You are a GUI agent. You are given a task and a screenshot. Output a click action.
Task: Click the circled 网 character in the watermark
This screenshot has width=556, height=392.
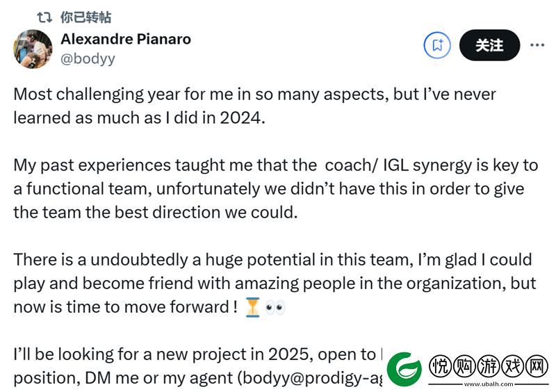(537, 366)
